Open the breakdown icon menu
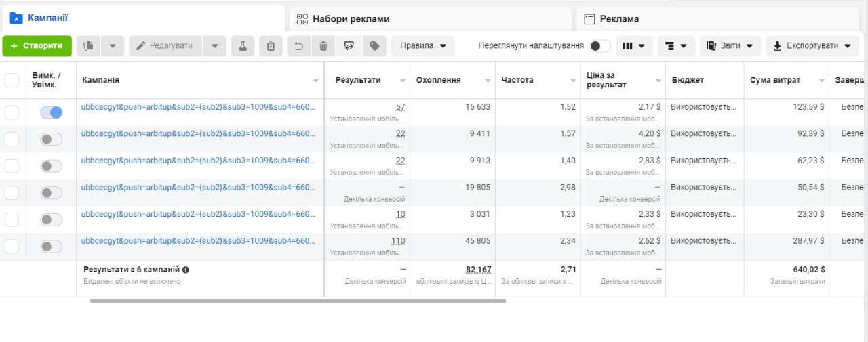Viewport: 868px width, 342px height. click(x=676, y=46)
